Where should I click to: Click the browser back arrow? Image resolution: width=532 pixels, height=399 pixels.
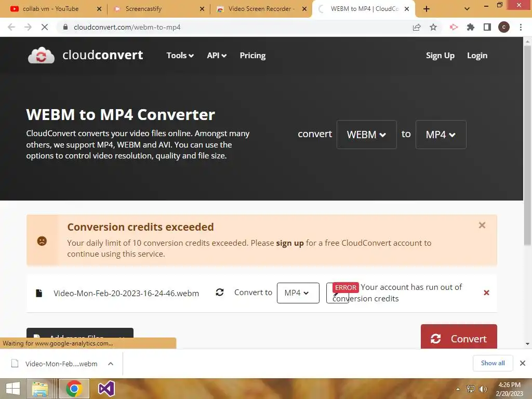click(11, 27)
